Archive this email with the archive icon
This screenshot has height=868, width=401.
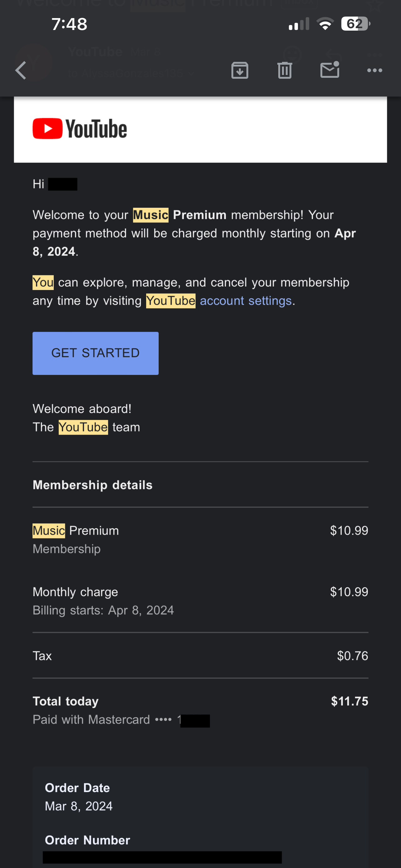[240, 70]
